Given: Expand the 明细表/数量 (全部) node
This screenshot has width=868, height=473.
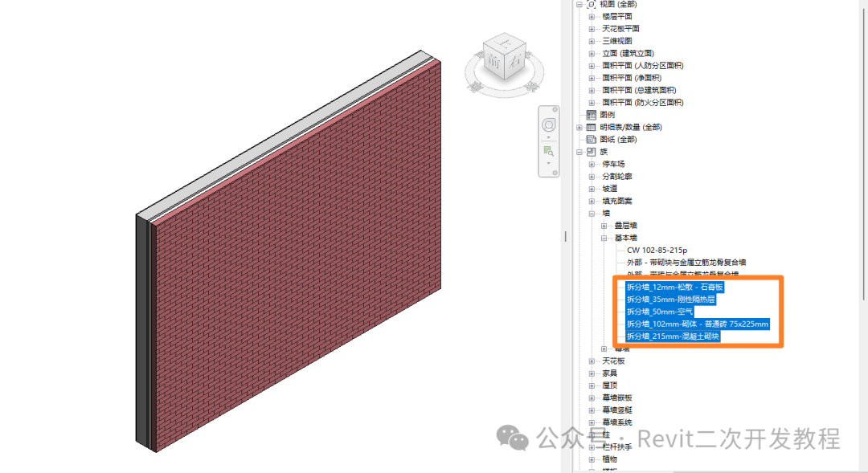Looking at the screenshot, I should click(x=579, y=127).
